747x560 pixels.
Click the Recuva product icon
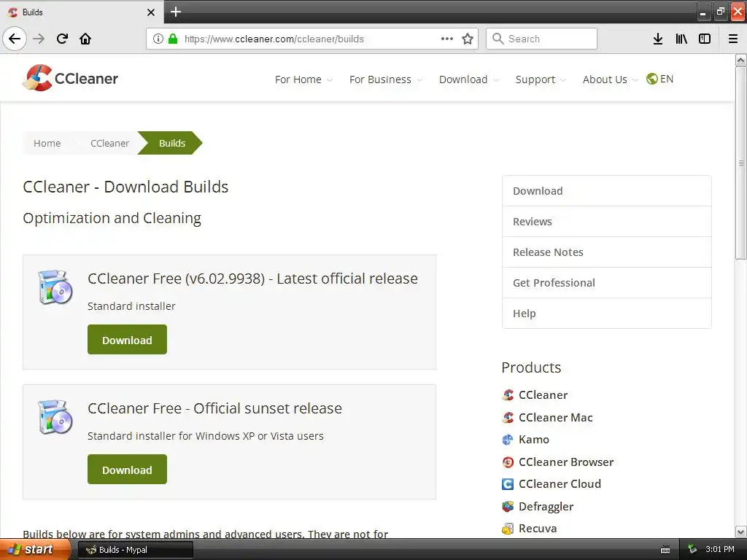[508, 529]
